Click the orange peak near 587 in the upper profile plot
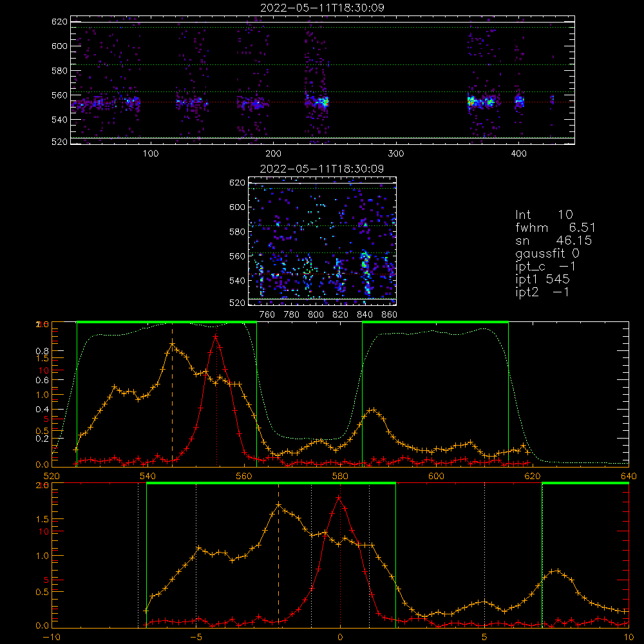 pos(373,410)
